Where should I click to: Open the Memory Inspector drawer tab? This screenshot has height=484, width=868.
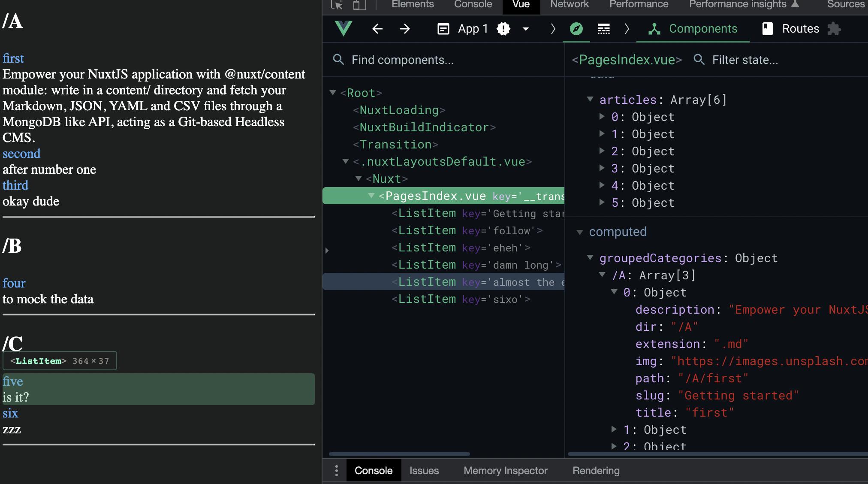(x=506, y=471)
